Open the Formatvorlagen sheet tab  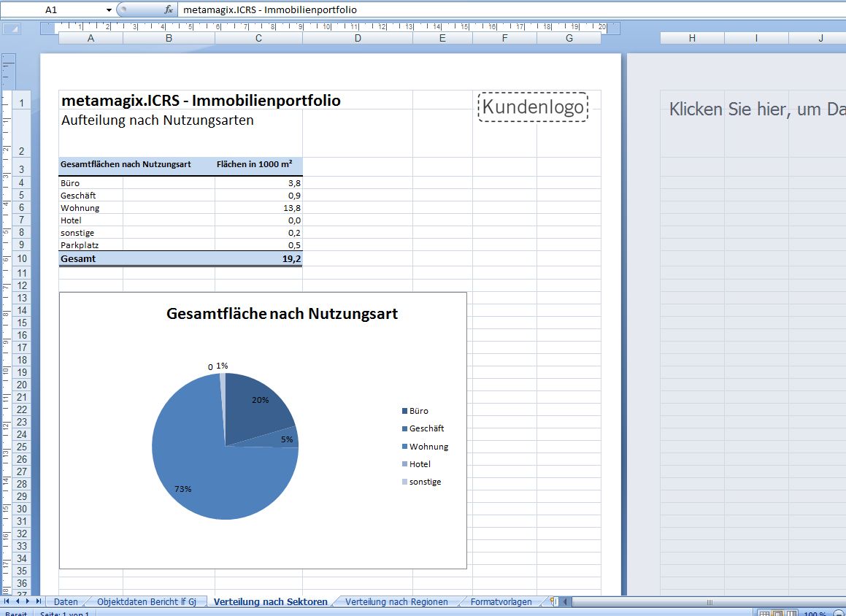[x=501, y=601]
